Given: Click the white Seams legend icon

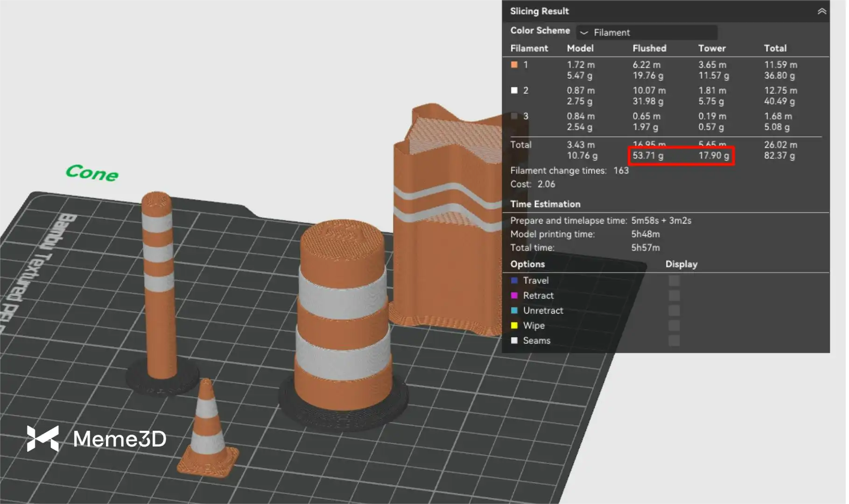Looking at the screenshot, I should [x=514, y=340].
